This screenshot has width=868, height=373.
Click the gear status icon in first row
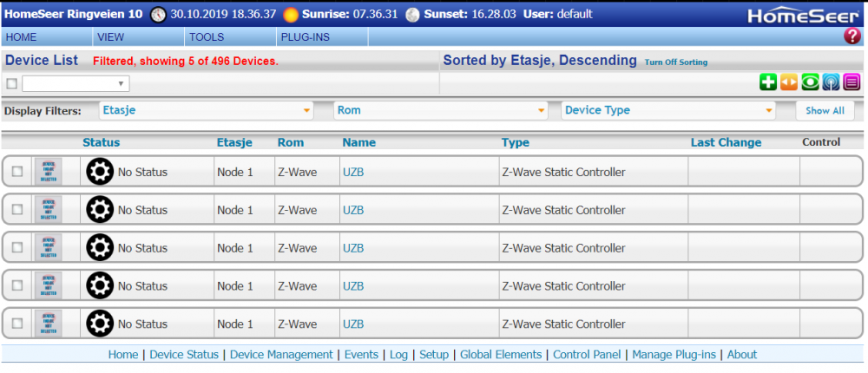click(100, 172)
